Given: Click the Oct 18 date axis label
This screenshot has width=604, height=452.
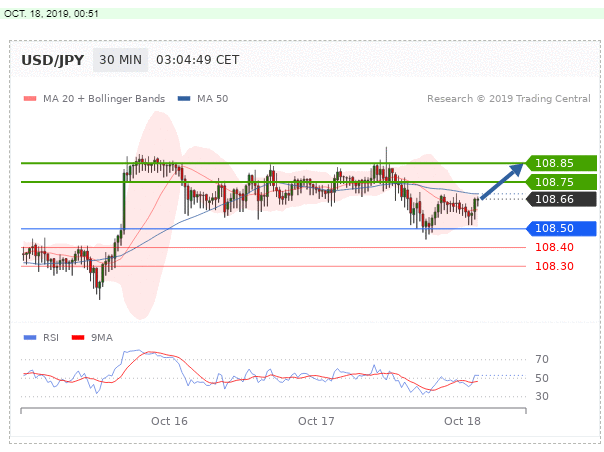Looking at the screenshot, I should tap(462, 421).
